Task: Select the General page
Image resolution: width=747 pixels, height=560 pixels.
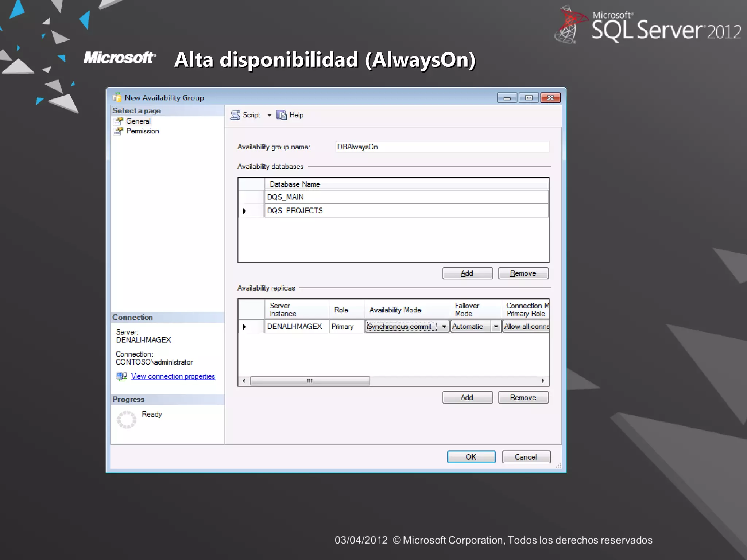Action: click(138, 121)
